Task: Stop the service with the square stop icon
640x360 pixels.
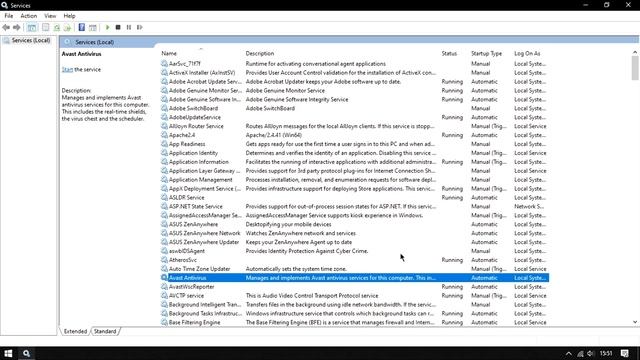Action: (x=118, y=27)
